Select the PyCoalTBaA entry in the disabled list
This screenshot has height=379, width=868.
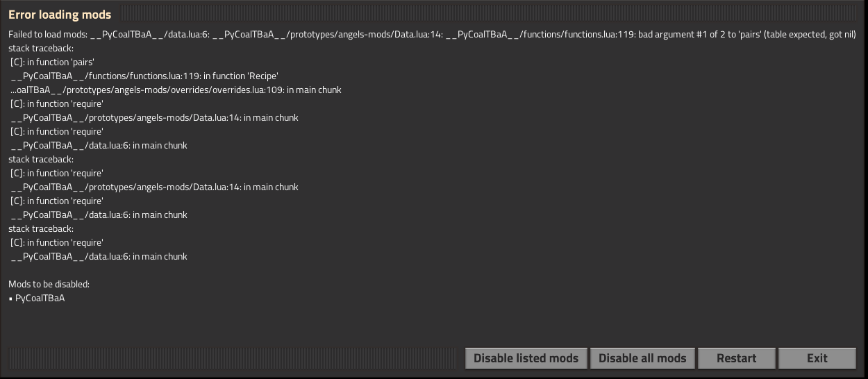point(40,298)
